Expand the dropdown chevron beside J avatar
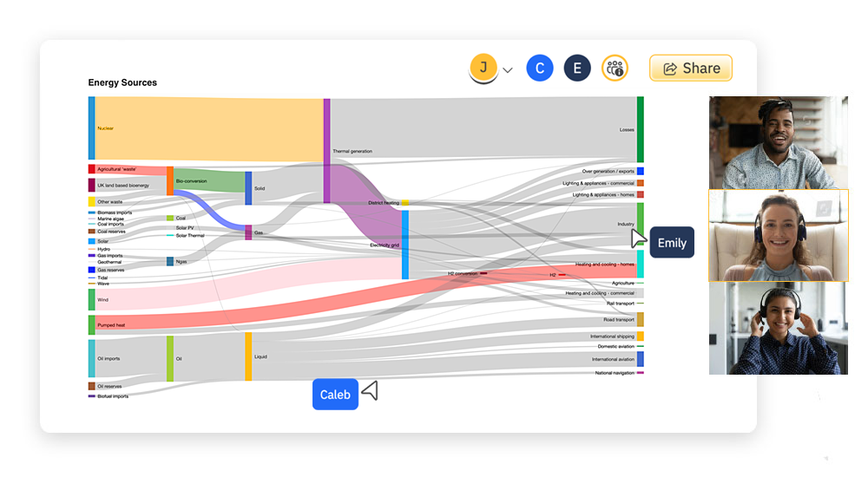This screenshot has height=477, width=868. (x=509, y=70)
